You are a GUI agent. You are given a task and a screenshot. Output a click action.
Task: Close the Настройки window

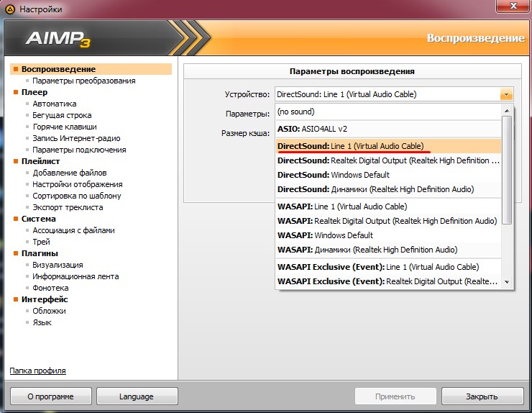click(x=513, y=6)
